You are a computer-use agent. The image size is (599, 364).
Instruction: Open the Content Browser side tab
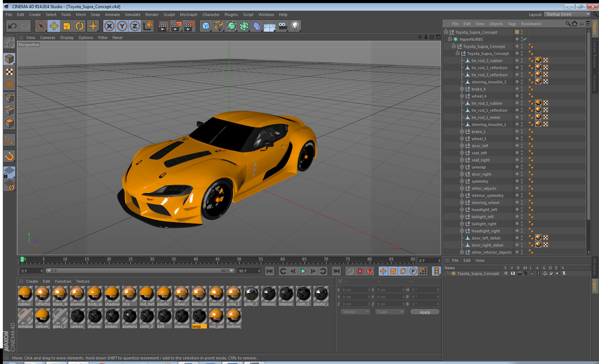[594, 54]
